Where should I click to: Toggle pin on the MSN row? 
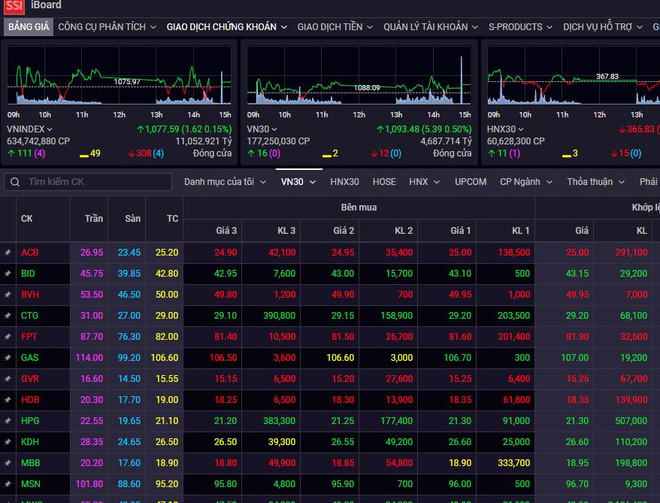pos(8,485)
